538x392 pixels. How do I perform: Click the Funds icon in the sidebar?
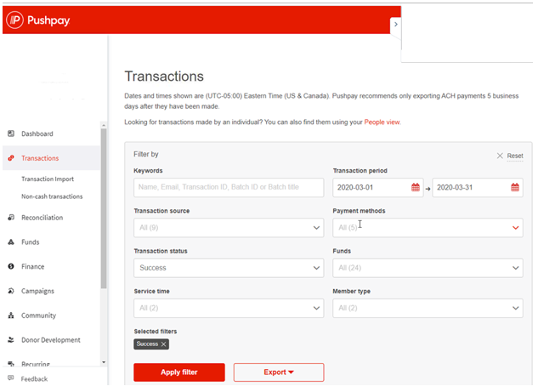click(11, 242)
